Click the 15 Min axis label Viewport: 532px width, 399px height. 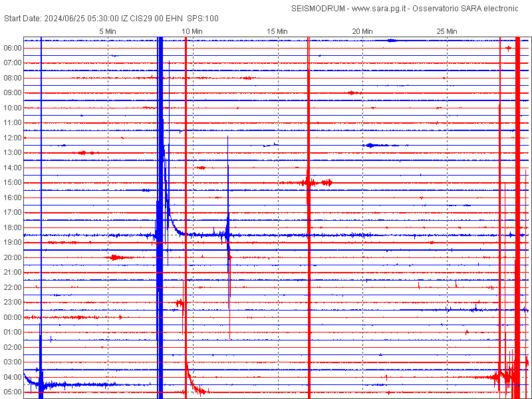click(277, 31)
